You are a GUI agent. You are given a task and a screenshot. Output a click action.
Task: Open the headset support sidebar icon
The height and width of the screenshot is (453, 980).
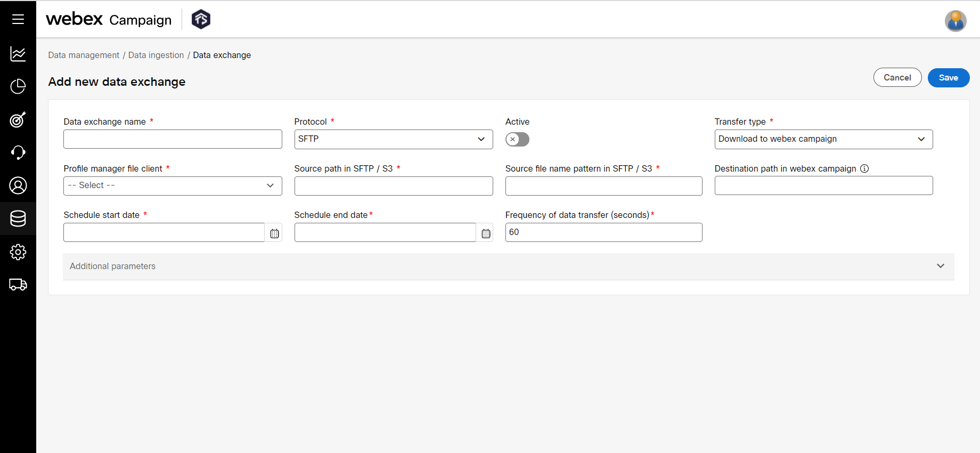click(x=18, y=152)
